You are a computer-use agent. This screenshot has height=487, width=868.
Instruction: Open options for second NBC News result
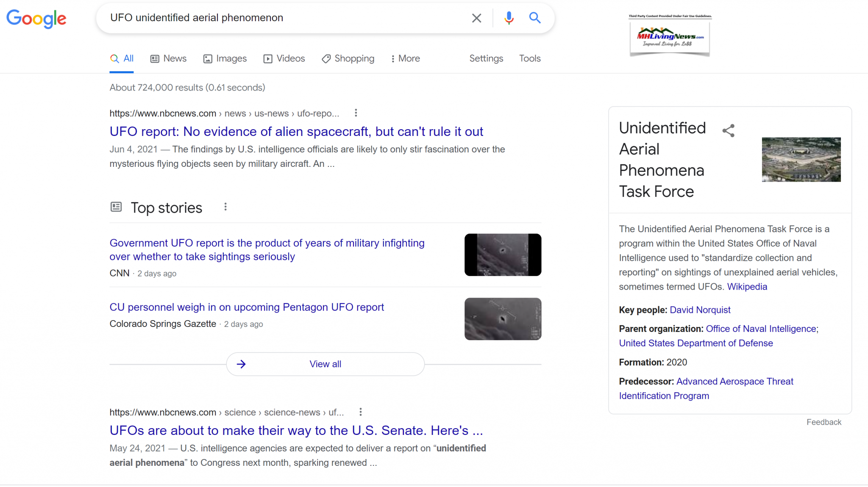360,412
